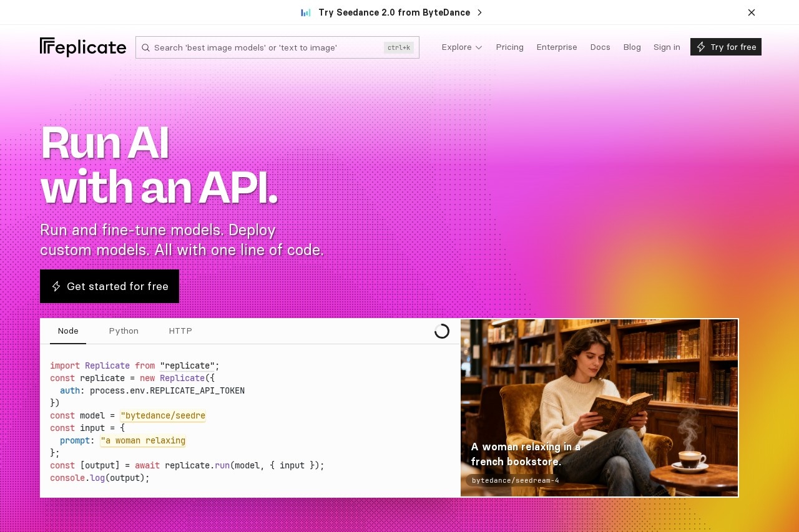Click the console.log(output) code line
This screenshot has height=532, width=799.
(100, 478)
